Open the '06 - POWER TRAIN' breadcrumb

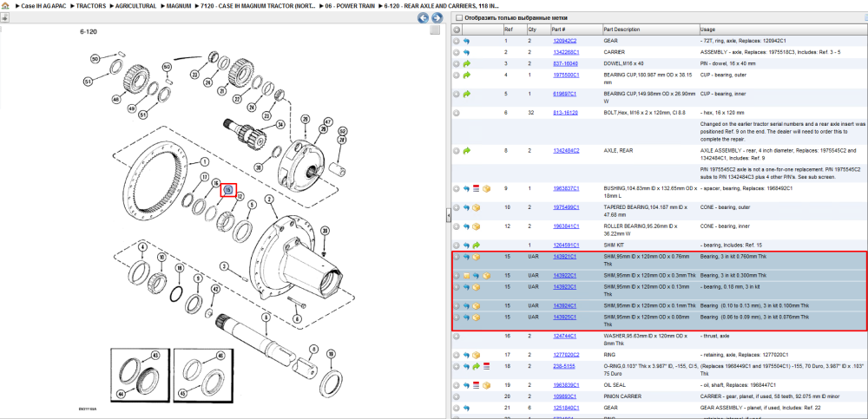[x=350, y=5]
